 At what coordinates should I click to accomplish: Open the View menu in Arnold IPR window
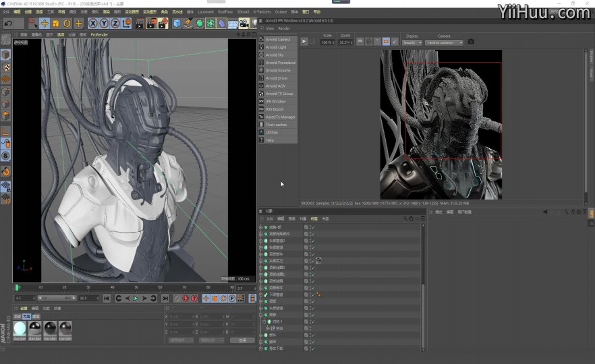coord(270,28)
